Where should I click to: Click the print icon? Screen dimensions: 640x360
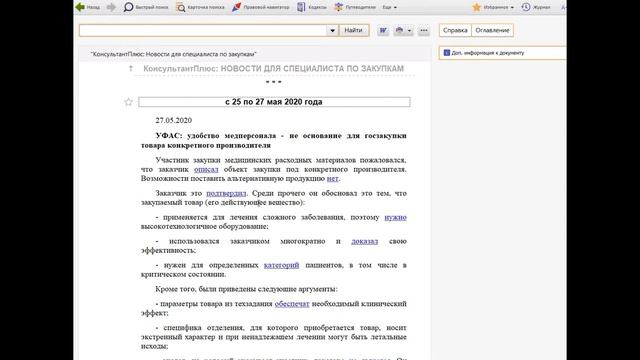[x=399, y=30]
